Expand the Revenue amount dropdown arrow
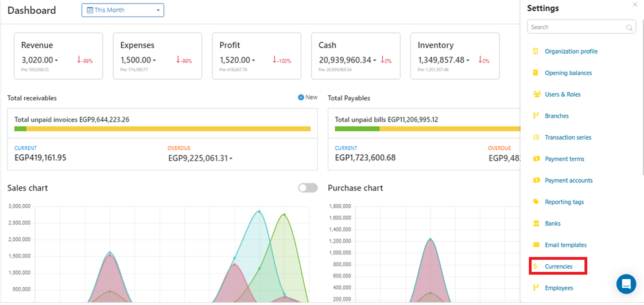The width and height of the screenshot is (644, 305). (x=57, y=61)
